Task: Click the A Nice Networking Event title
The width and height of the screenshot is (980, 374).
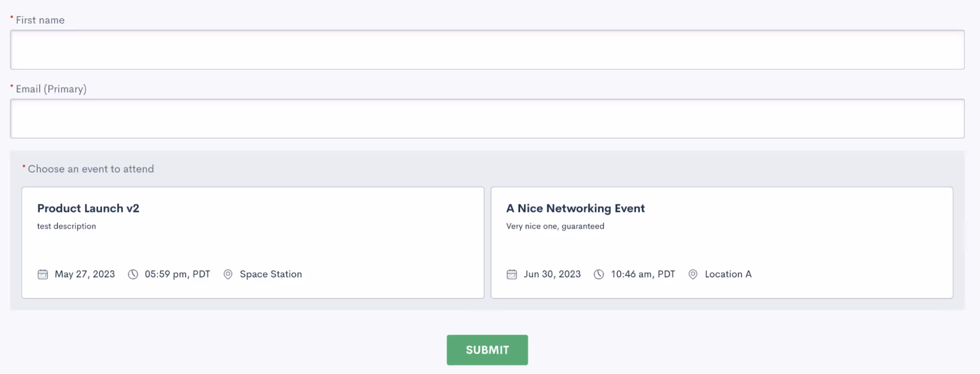Action: [576, 208]
